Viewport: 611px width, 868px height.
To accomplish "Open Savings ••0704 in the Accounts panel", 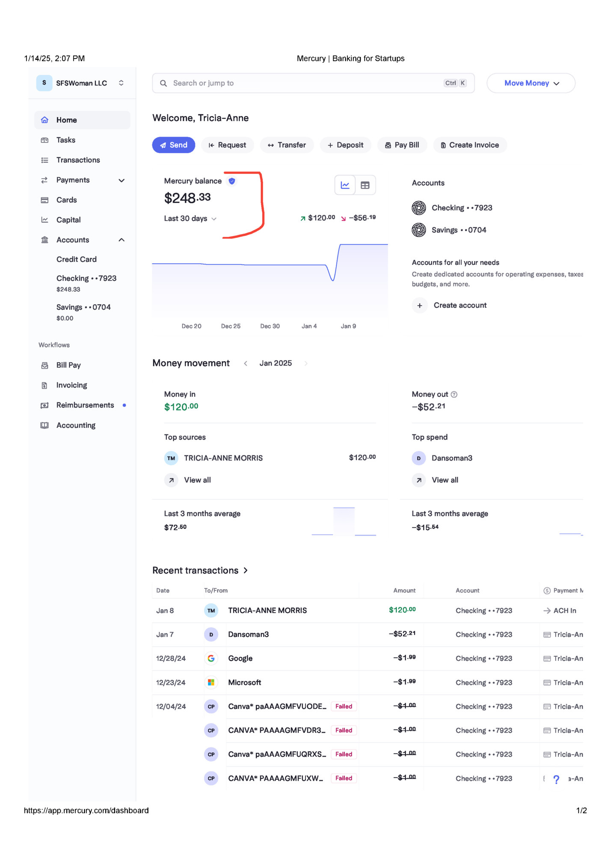I will coord(459,230).
